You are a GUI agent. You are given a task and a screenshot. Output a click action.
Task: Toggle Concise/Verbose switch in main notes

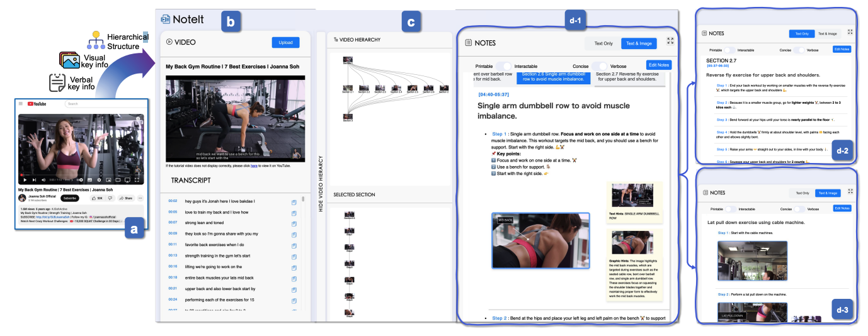[600, 66]
